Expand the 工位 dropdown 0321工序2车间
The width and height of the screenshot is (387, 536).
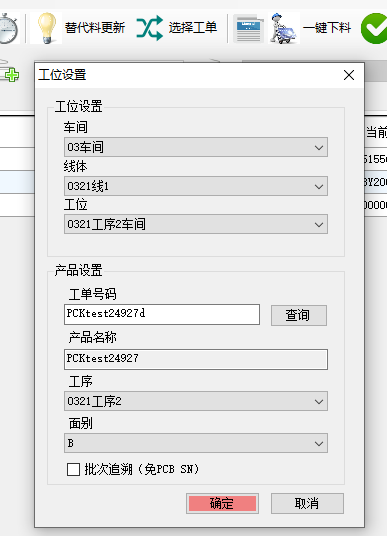[x=196, y=224]
